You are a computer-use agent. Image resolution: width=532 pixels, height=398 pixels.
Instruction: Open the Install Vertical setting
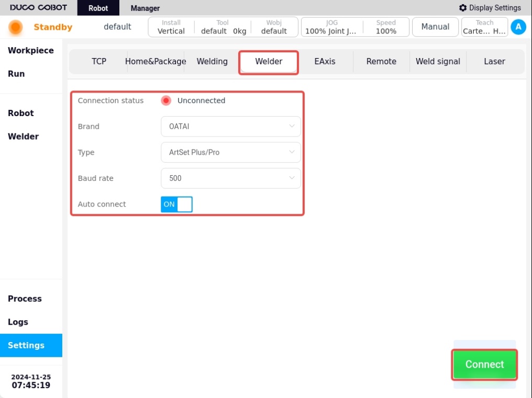pyautogui.click(x=171, y=27)
